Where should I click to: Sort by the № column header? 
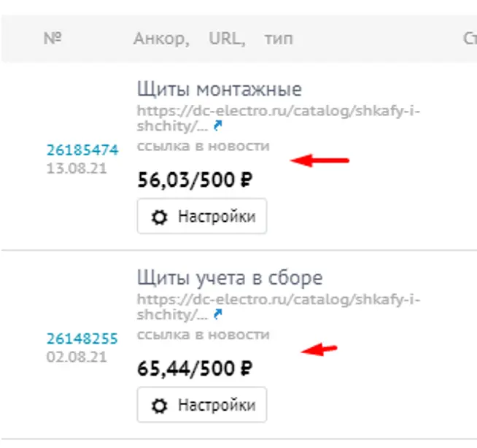[51, 38]
